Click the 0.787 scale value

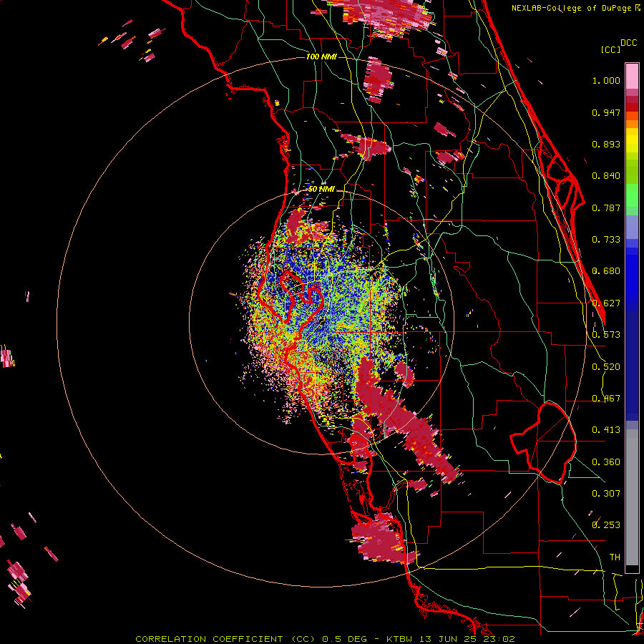[606, 208]
